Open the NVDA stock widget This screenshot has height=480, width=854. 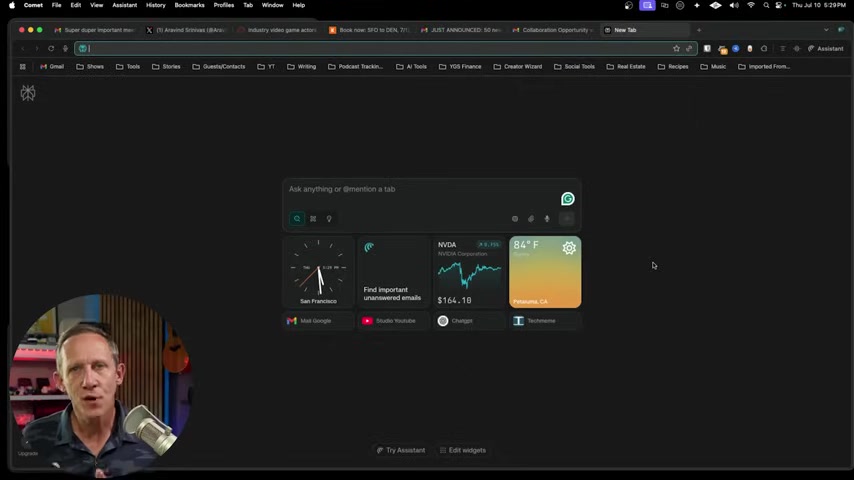tap(469, 272)
